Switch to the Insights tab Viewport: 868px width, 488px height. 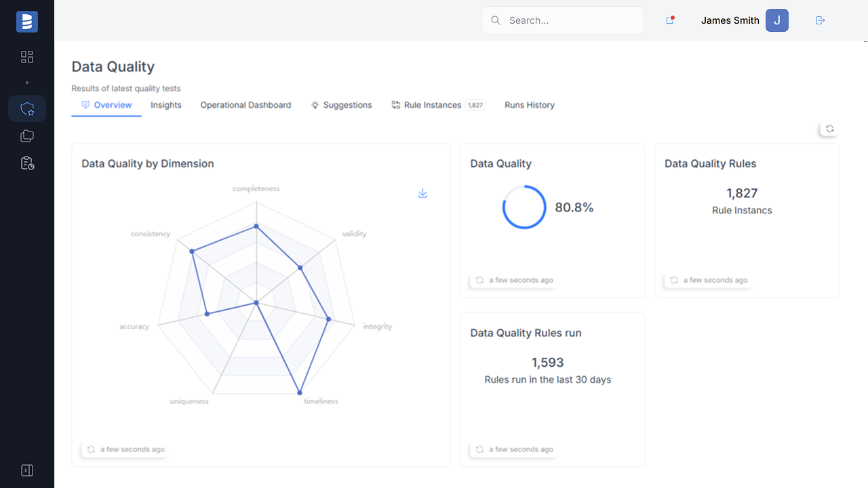(165, 105)
